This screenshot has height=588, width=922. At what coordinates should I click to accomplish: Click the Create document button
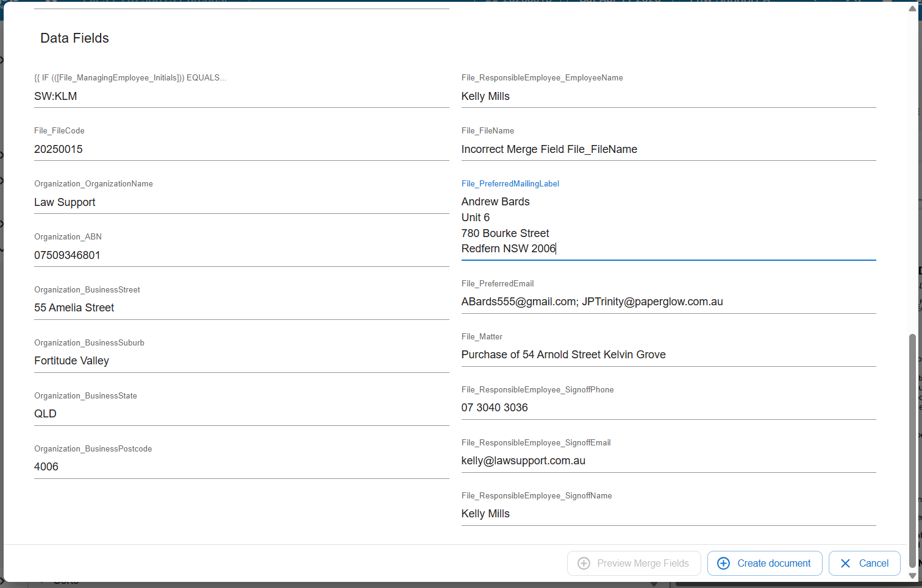tap(765, 563)
